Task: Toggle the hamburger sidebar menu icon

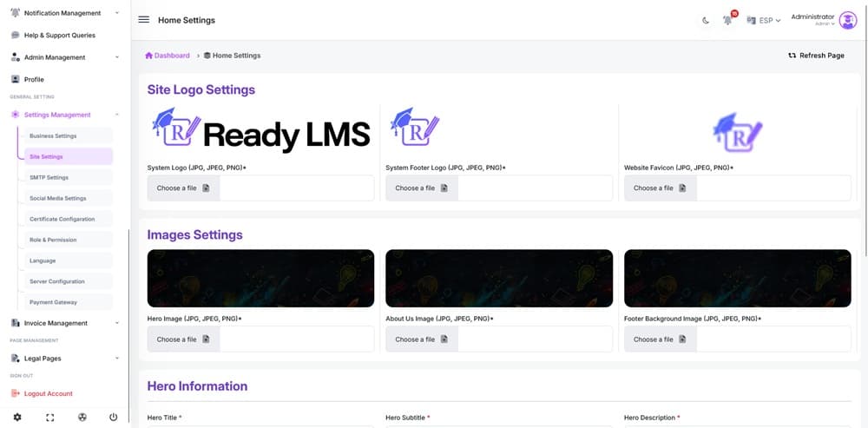Action: point(144,20)
